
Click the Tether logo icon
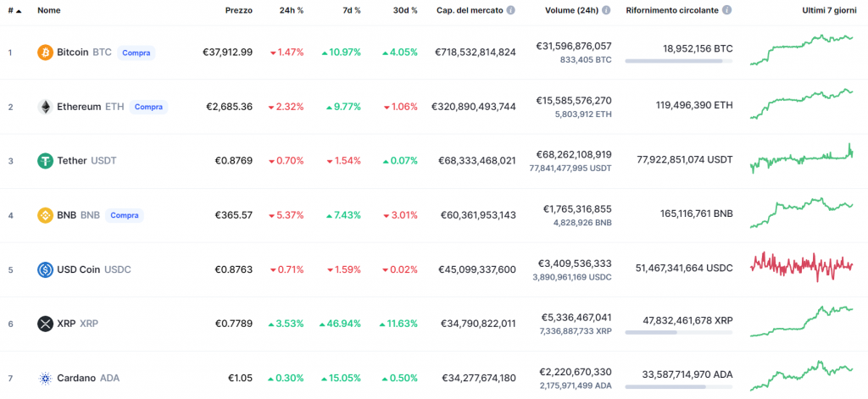click(x=45, y=161)
